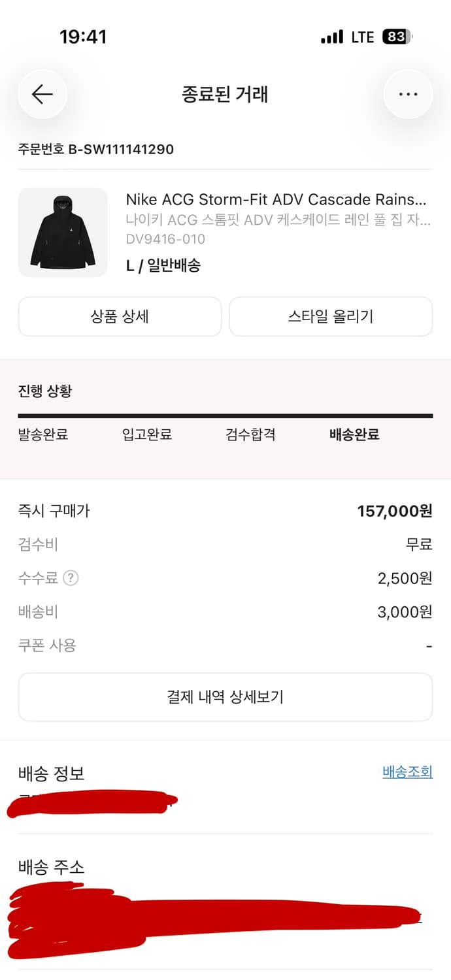This screenshot has height=980, width=451.
Task: Tap 스타일 올리기 to post a style
Action: click(x=331, y=316)
